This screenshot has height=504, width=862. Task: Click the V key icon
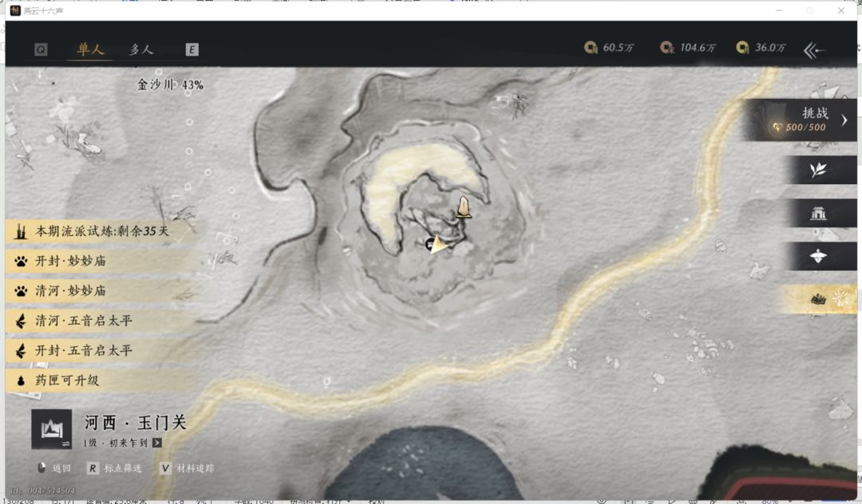point(165,468)
